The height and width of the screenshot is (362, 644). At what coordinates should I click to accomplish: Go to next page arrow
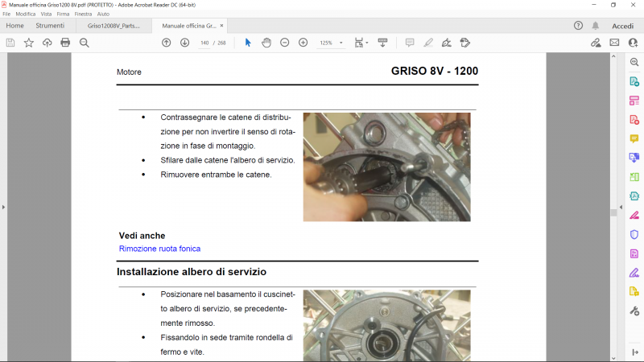(x=185, y=43)
